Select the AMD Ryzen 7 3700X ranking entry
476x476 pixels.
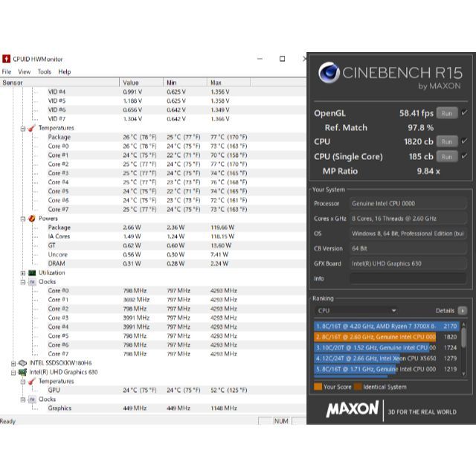pos(387,327)
